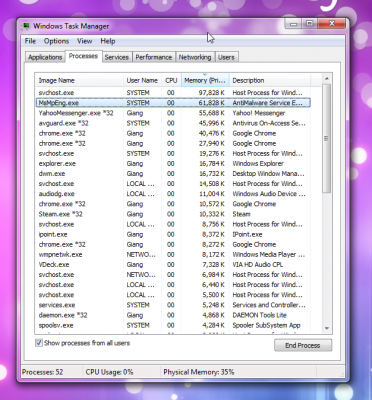Click the 61,828 K memory value
Viewport: 372px width, 400px height.
pos(212,103)
